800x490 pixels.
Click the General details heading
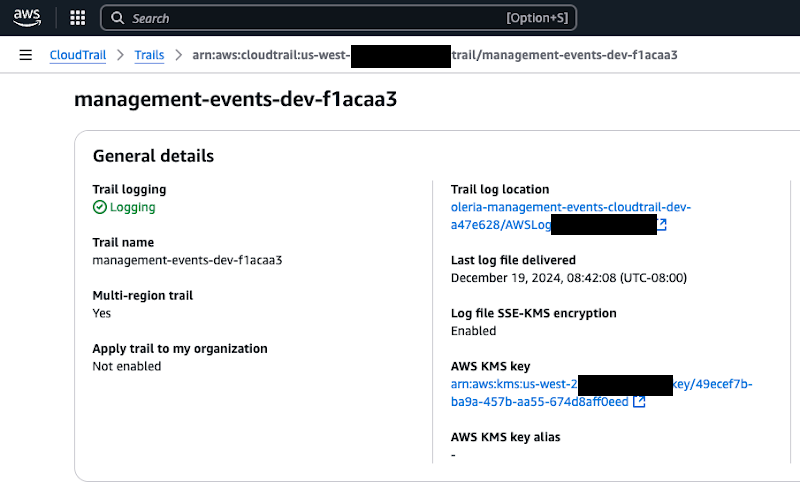click(x=153, y=156)
